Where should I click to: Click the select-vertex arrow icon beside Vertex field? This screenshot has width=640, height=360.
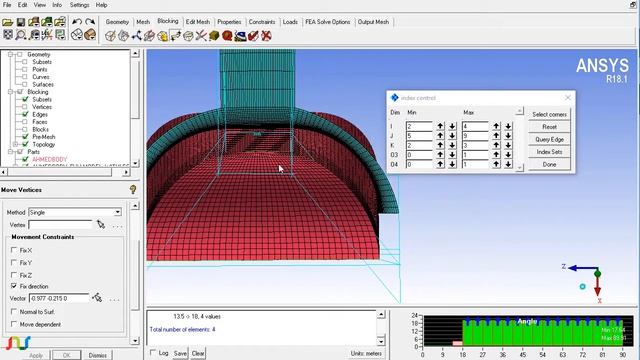[x=101, y=224]
